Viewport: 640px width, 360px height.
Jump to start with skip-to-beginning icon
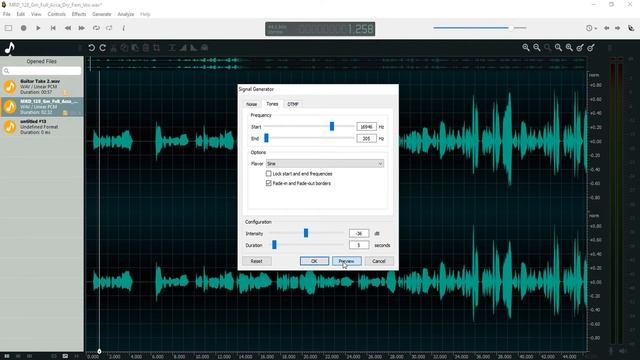tap(53, 28)
